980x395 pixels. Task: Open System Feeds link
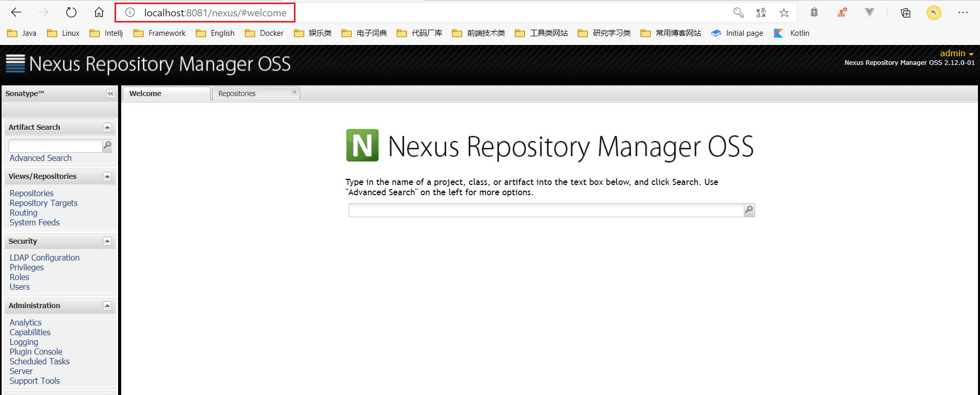(35, 222)
